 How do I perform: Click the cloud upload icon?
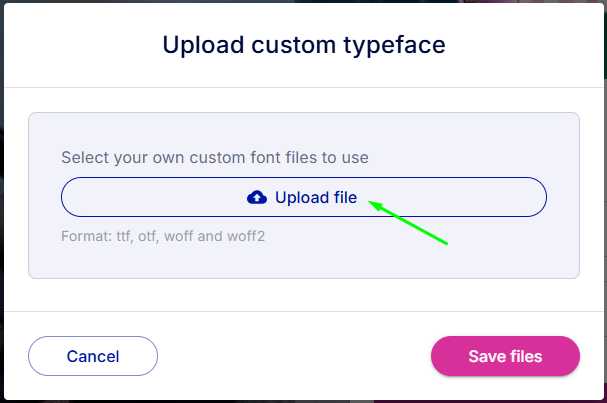coord(257,197)
